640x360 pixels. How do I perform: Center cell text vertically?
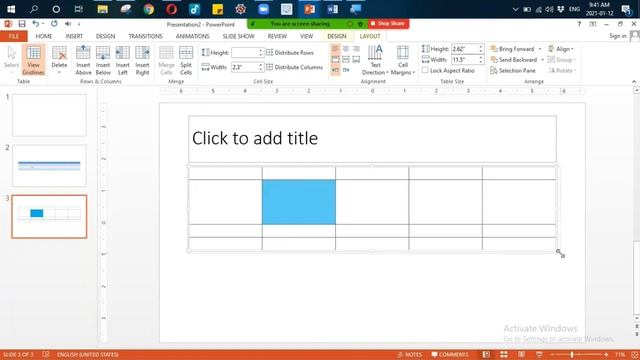click(346, 60)
